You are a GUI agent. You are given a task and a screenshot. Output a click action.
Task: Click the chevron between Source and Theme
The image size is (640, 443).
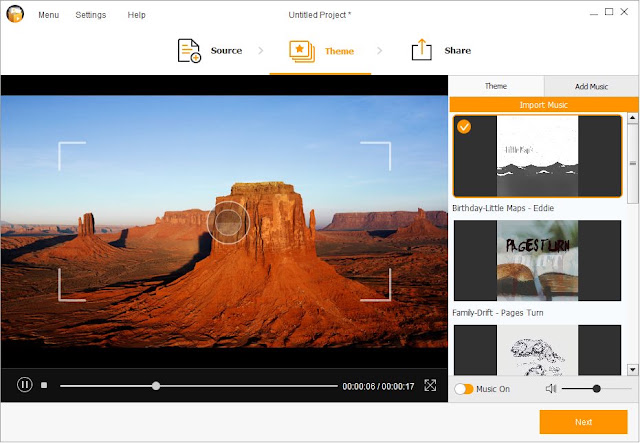(260, 51)
